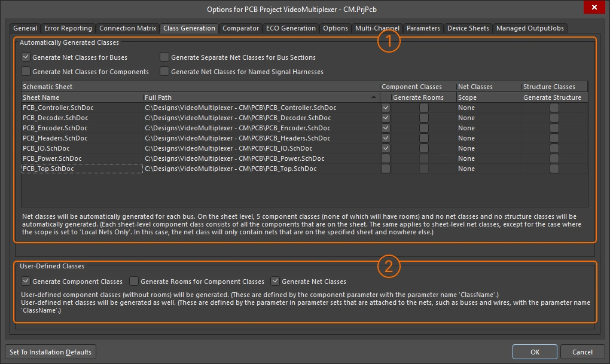The width and height of the screenshot is (610, 364).
Task: Enable component classes for PCB_Power.SchDoc
Action: pyautogui.click(x=386, y=158)
